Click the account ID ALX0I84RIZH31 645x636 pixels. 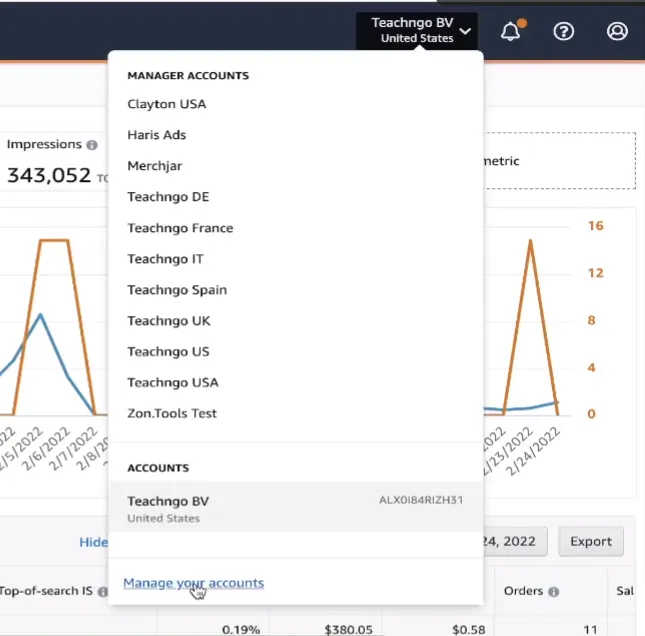click(421, 500)
